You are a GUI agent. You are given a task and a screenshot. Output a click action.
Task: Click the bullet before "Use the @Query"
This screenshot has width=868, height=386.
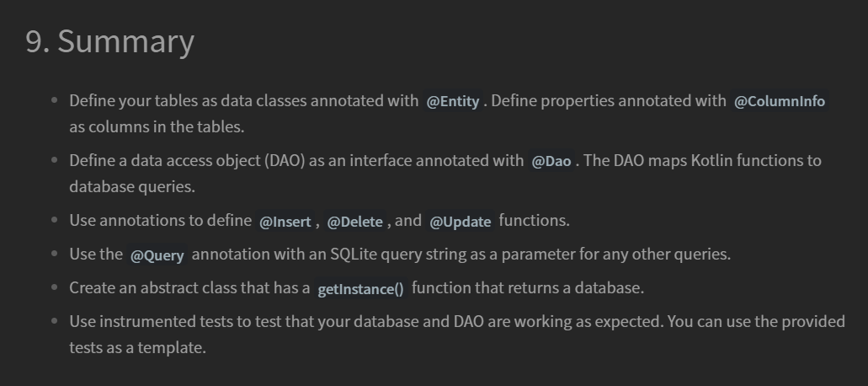click(x=54, y=254)
